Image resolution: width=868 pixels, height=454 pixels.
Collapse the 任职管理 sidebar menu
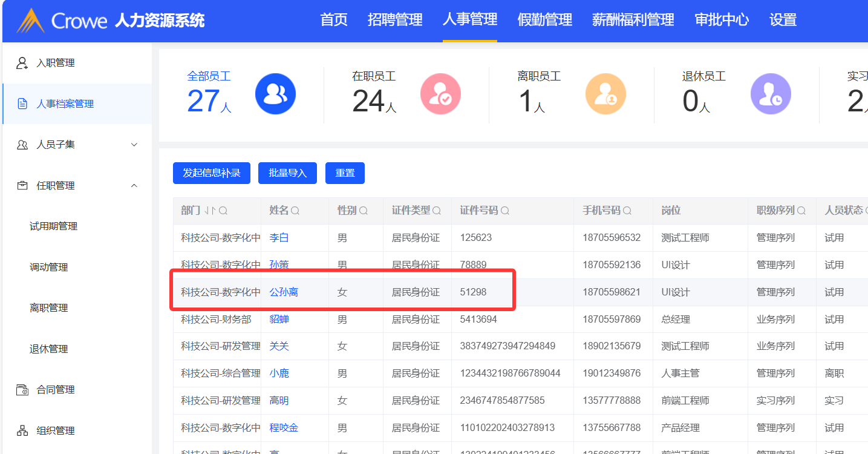134,186
